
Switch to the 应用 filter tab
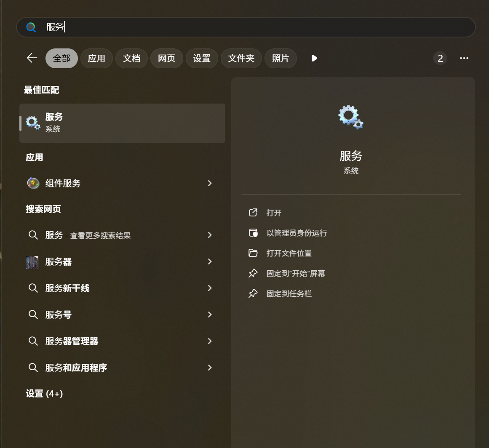tap(96, 58)
